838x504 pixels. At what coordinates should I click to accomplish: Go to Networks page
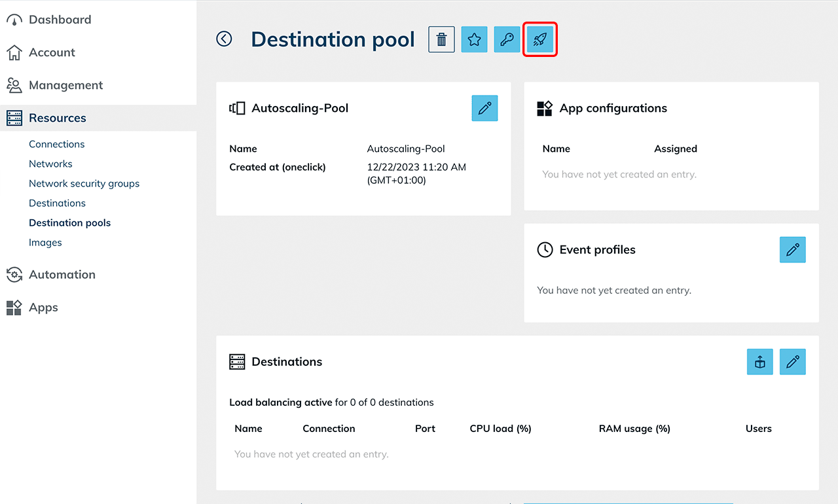(x=50, y=164)
